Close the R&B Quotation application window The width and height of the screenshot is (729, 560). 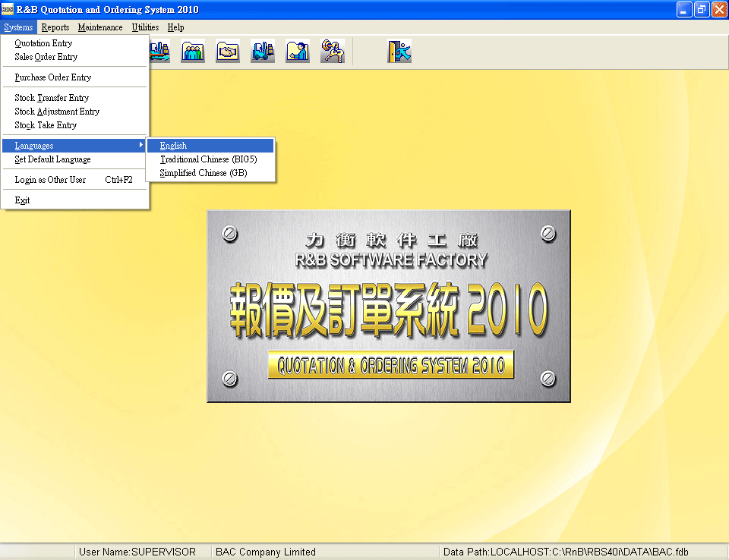click(x=719, y=10)
